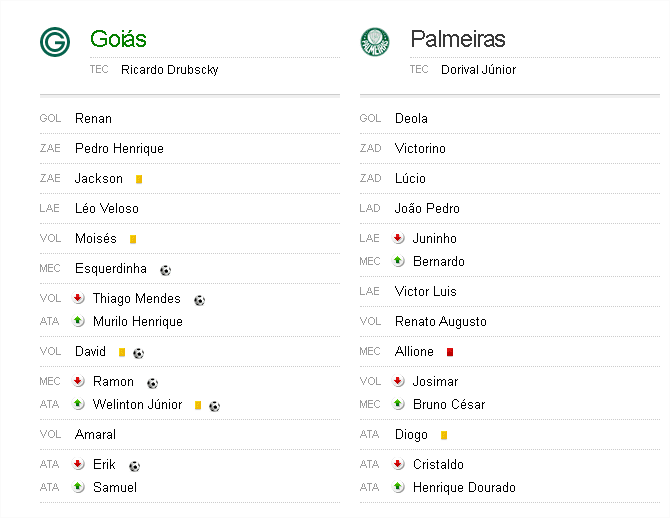Click the Goiás club crest logo

pyautogui.click(x=55, y=42)
